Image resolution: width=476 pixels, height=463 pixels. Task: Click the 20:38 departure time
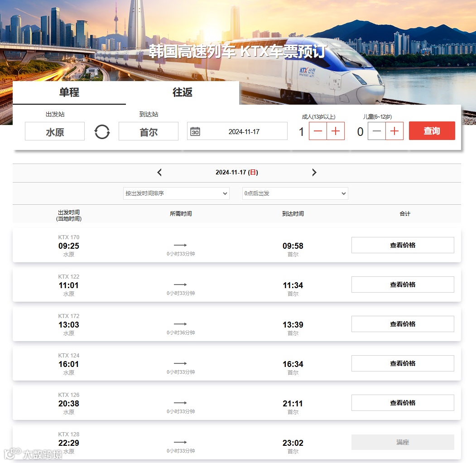(x=68, y=404)
